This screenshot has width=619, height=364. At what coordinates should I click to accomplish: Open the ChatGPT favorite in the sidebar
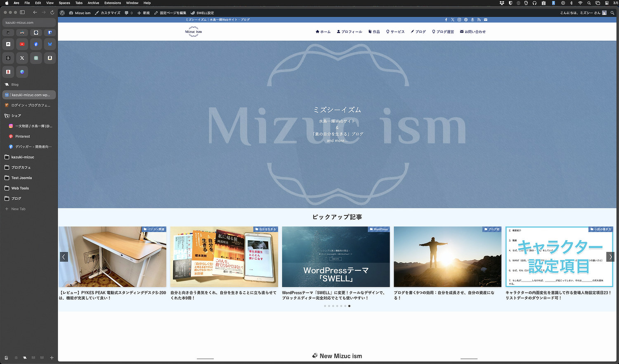pos(36,58)
